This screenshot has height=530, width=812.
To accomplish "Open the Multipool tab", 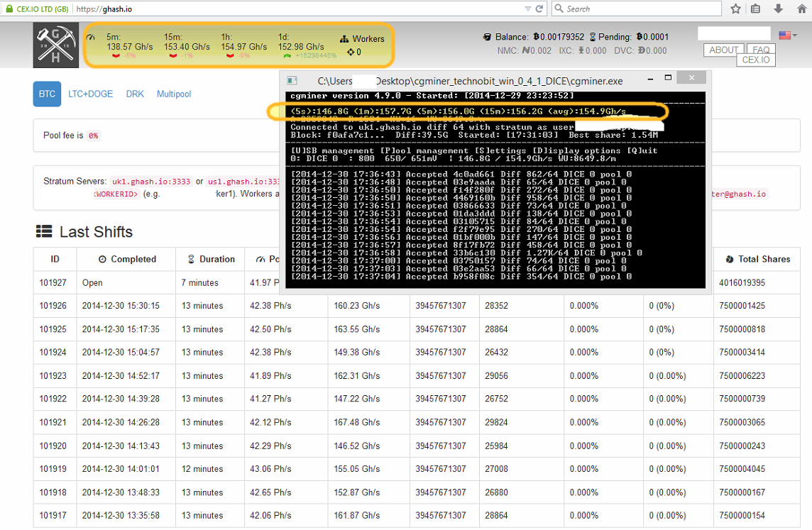I will coord(174,94).
